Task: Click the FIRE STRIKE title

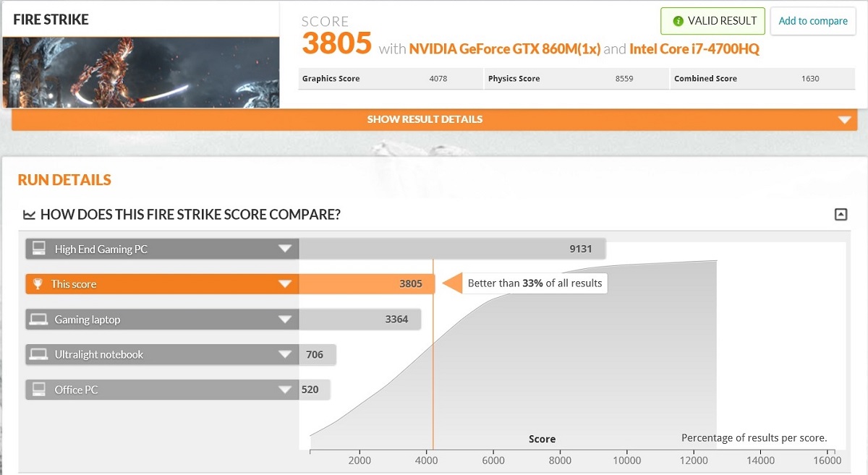Action: (x=51, y=20)
